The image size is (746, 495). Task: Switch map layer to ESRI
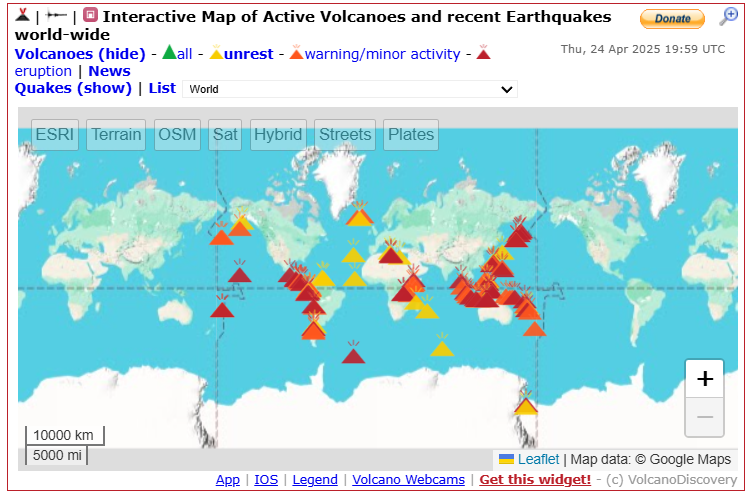coord(55,134)
